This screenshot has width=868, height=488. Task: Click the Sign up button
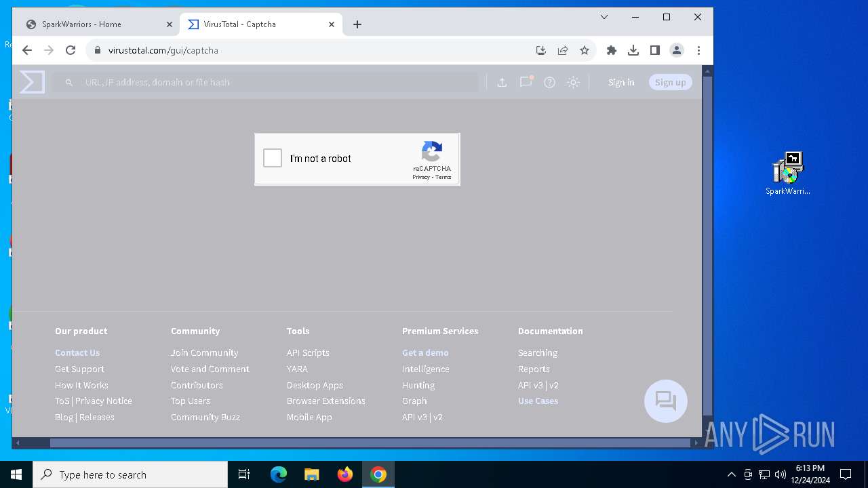670,82
